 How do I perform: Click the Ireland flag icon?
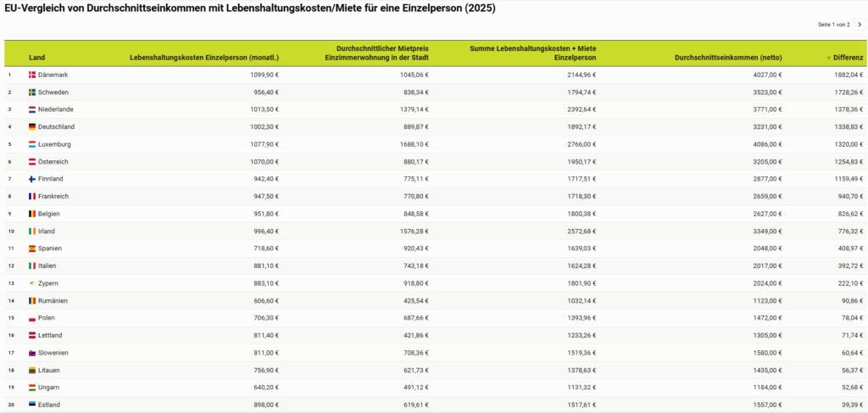click(32, 231)
